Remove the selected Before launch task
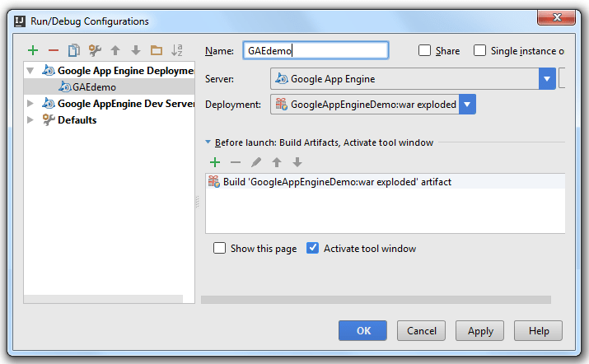Image resolution: width=589 pixels, height=364 pixels. click(x=236, y=162)
